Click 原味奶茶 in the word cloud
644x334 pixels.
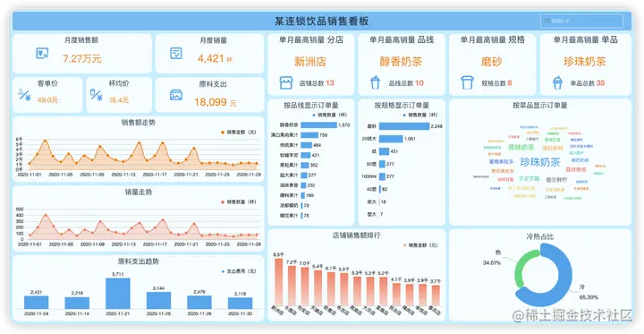coord(521,147)
